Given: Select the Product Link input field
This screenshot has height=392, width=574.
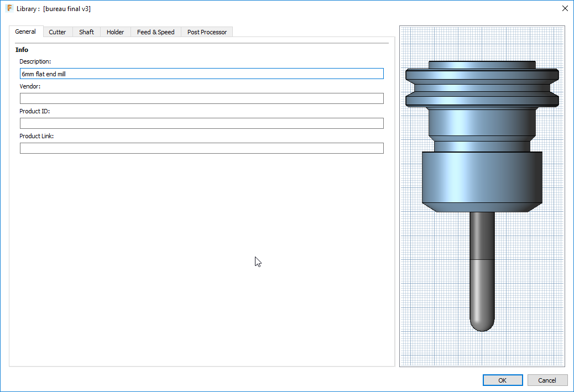Looking at the screenshot, I should tap(202, 148).
